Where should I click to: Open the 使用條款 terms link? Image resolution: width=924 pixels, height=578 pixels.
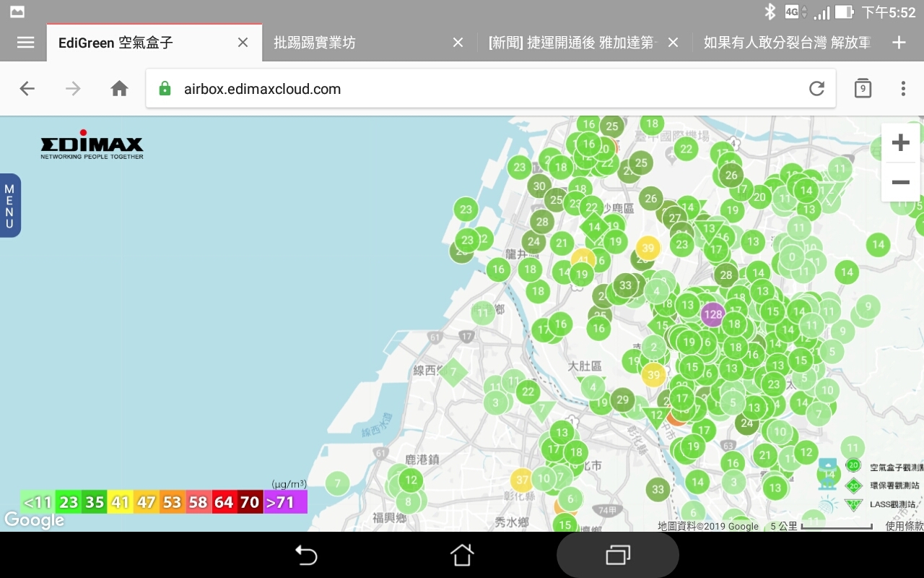pyautogui.click(x=905, y=526)
